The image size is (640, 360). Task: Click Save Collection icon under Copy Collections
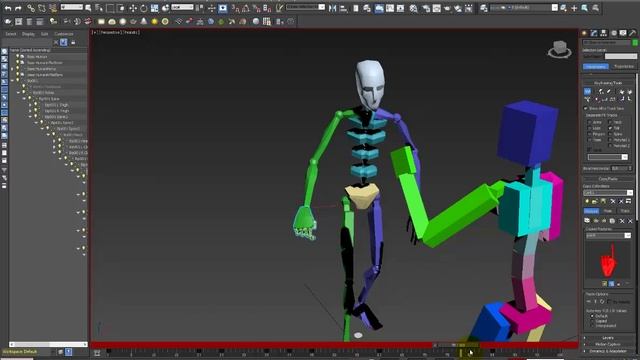[603, 201]
